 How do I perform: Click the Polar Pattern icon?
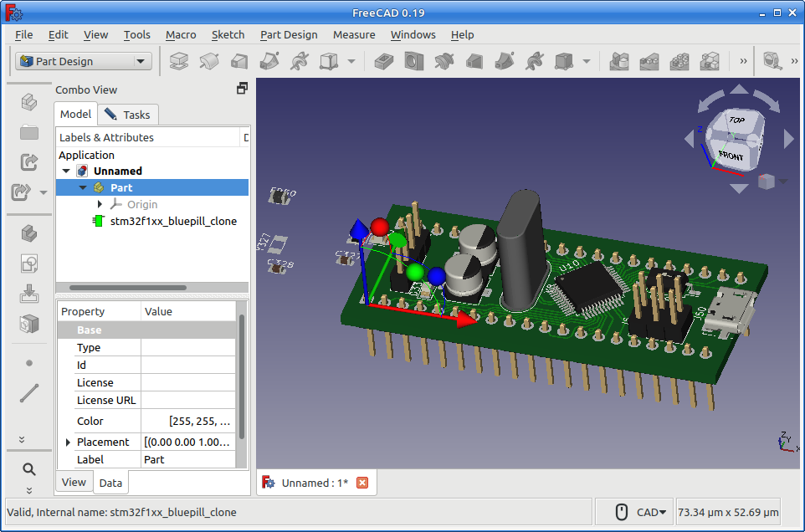pyautogui.click(x=679, y=62)
